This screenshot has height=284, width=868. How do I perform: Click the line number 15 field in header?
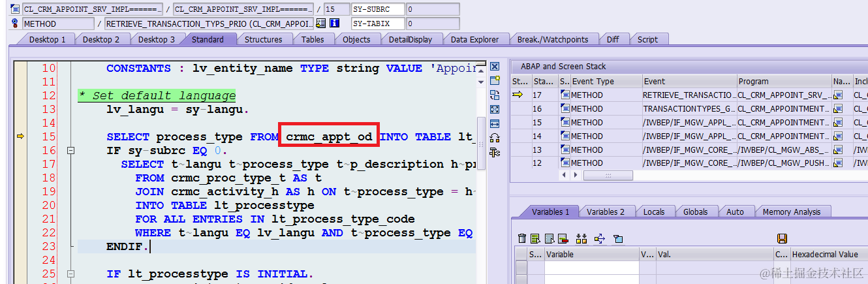[336, 10]
